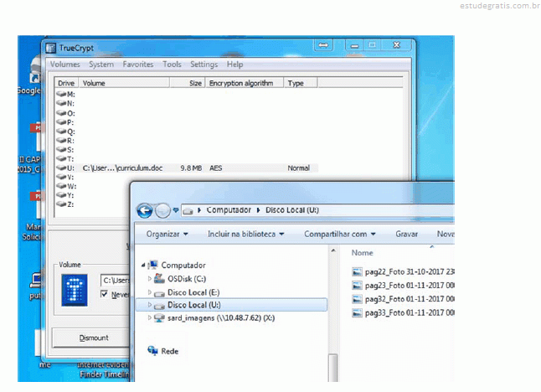The height and width of the screenshot is (392, 541).
Task: Select drive R: in TrueCrypt list
Action: [x=66, y=141]
